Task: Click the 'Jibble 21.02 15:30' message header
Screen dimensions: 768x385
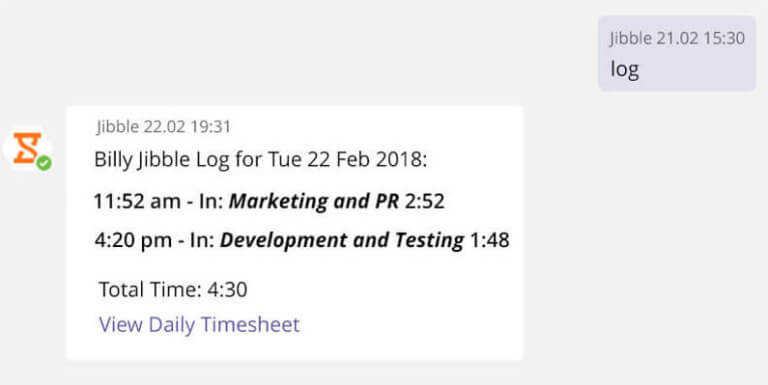Action: click(x=677, y=38)
